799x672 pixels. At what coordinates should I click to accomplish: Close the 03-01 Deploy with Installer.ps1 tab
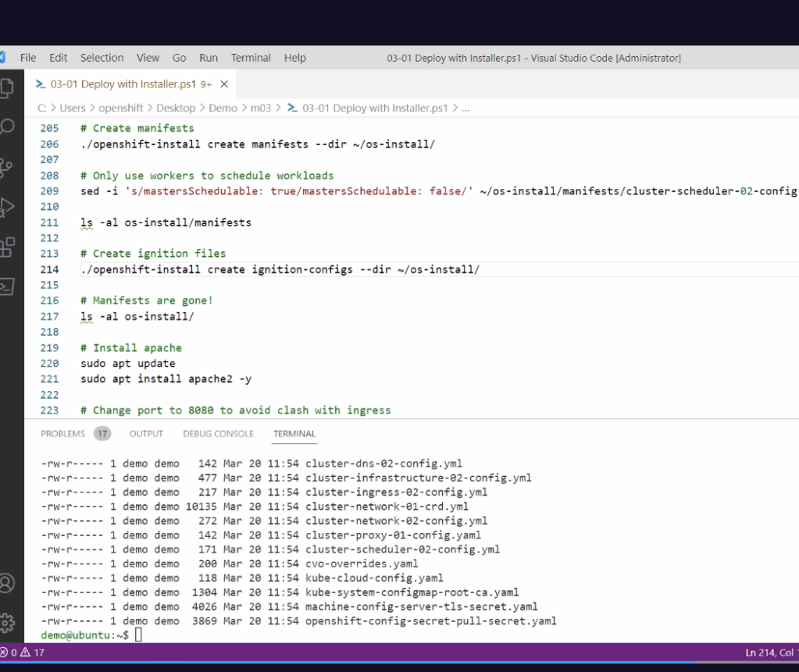[224, 84]
